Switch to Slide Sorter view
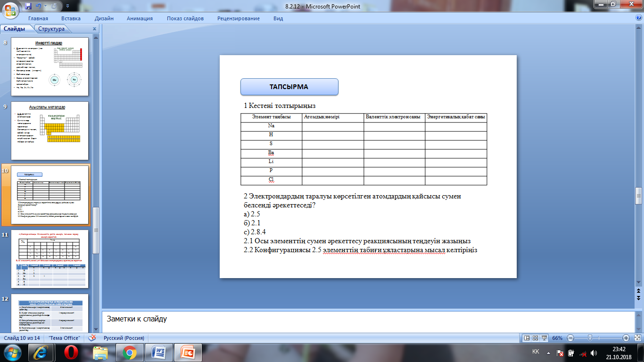644x362 pixels. click(x=536, y=338)
